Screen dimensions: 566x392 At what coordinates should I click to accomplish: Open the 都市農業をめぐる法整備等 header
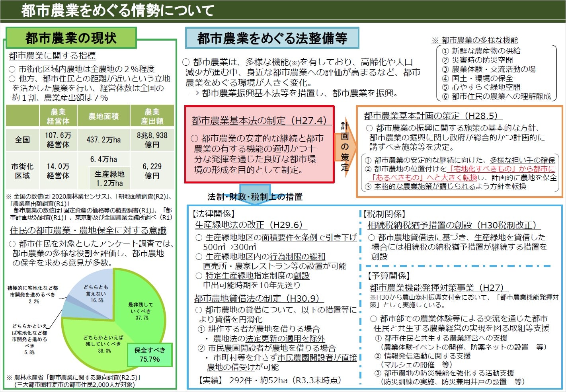273,38
